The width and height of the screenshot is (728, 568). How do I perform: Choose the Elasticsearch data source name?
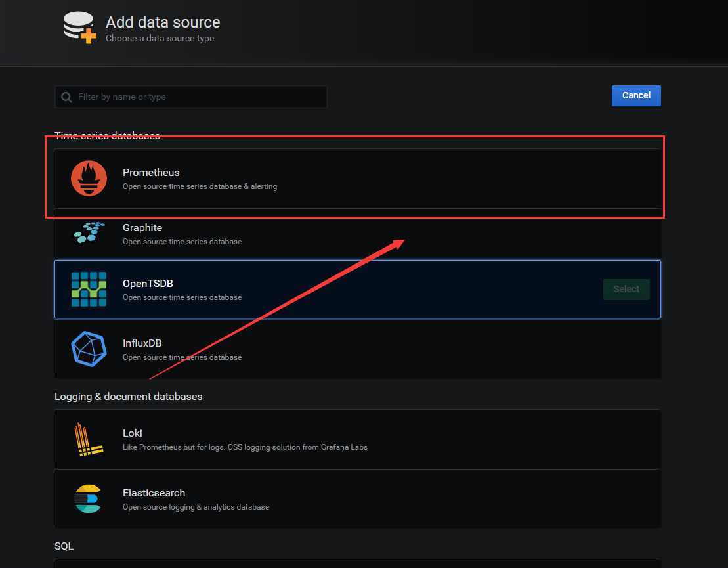point(154,493)
